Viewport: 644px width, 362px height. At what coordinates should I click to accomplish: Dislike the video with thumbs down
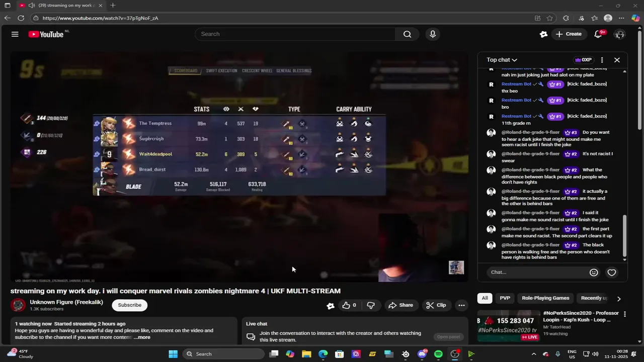point(371,305)
